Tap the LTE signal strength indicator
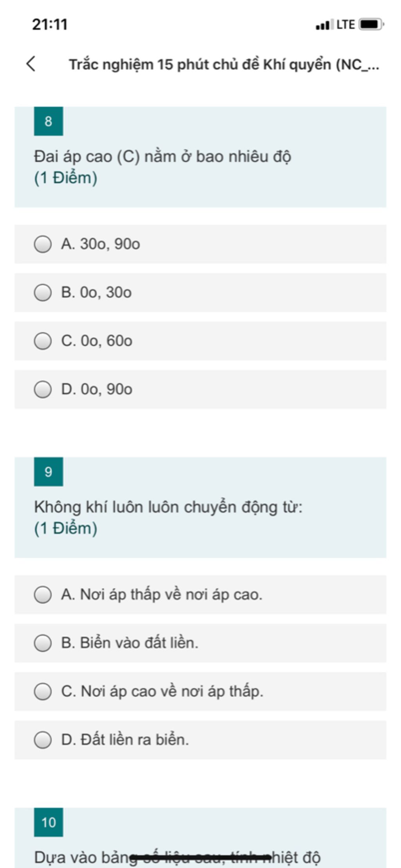 [x=335, y=25]
